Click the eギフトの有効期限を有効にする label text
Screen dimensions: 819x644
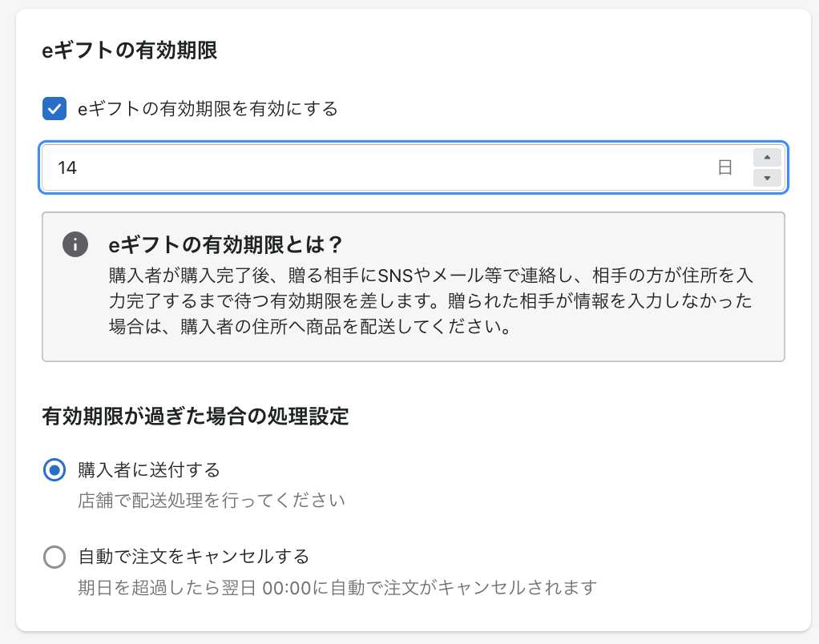[208, 109]
